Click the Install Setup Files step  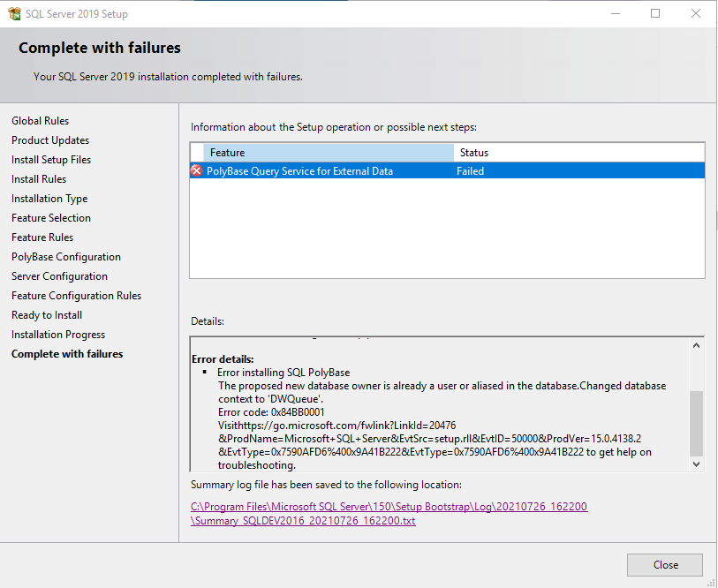point(51,160)
